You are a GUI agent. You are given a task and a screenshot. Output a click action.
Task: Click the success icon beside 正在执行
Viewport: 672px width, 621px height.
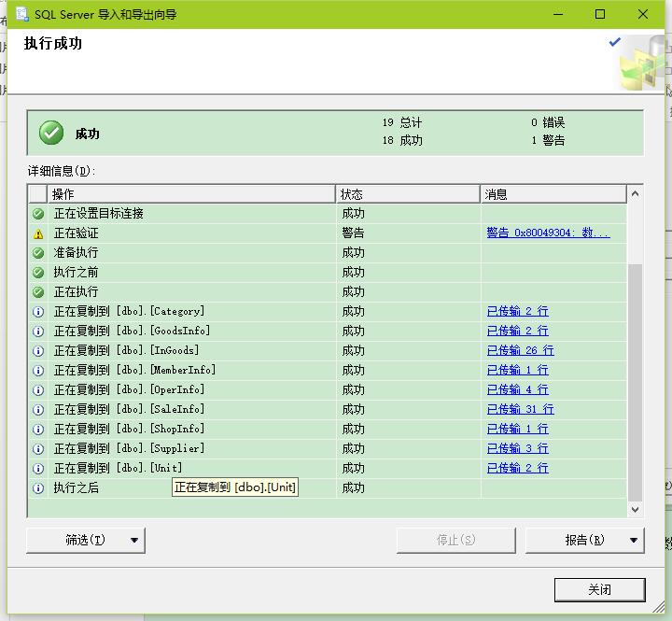point(38,292)
